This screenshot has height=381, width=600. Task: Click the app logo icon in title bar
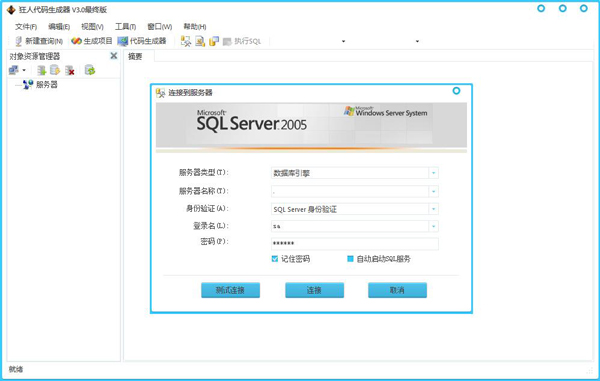(x=11, y=10)
